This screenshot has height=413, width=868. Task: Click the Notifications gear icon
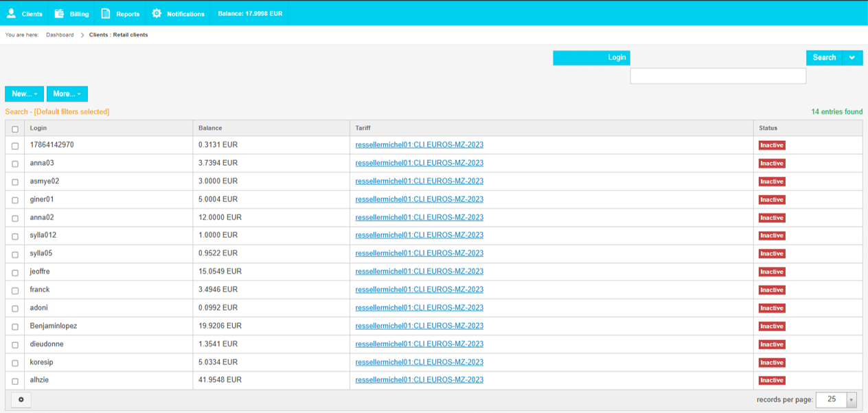point(157,13)
